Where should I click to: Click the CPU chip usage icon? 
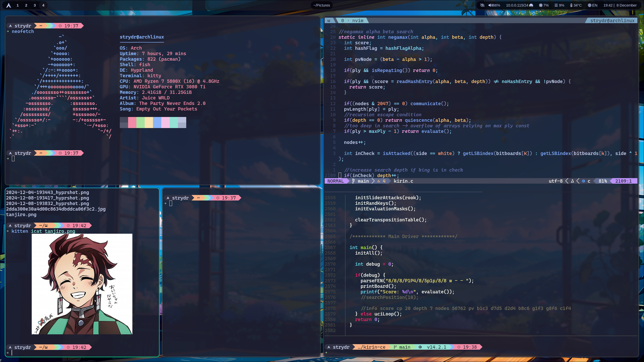coord(541,5)
